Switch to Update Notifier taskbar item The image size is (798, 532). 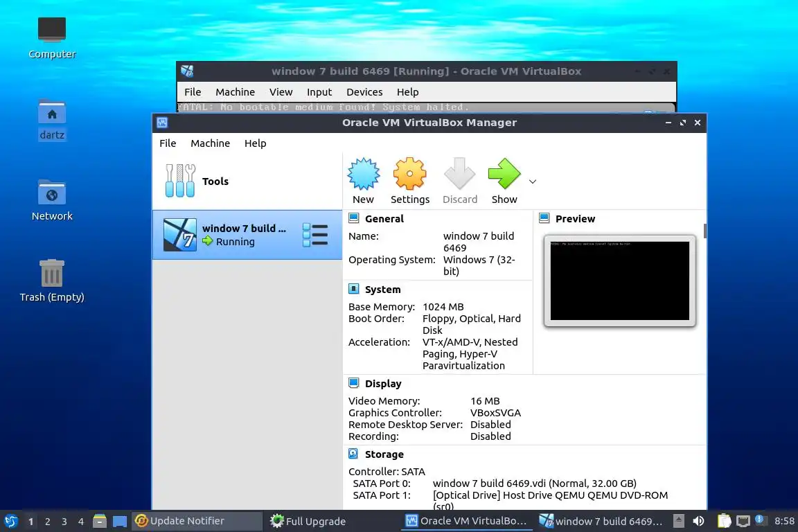197,522
